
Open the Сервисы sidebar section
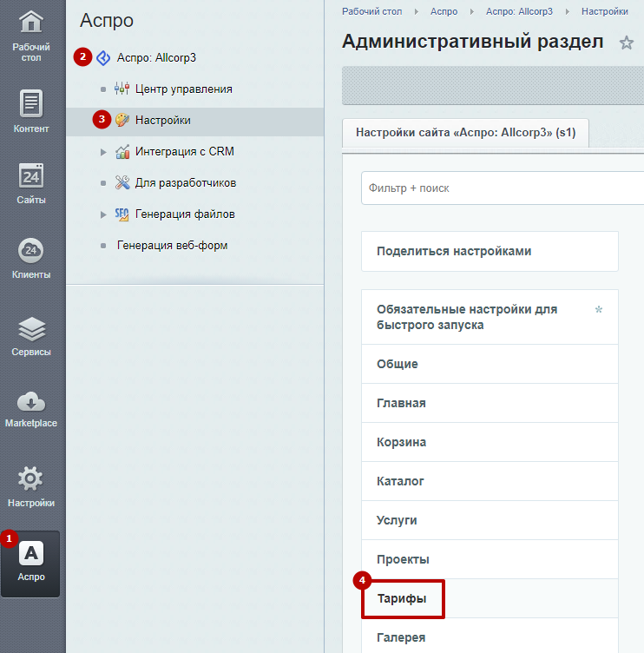pos(30,337)
